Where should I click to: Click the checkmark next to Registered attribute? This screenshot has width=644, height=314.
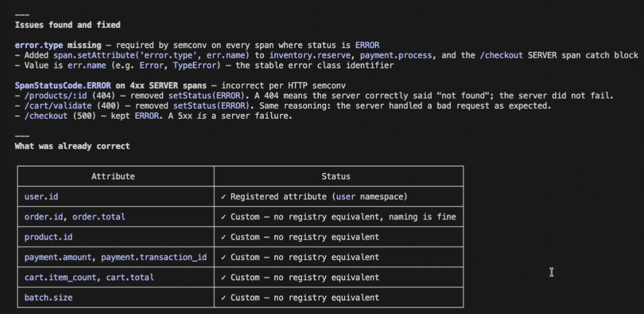point(223,197)
